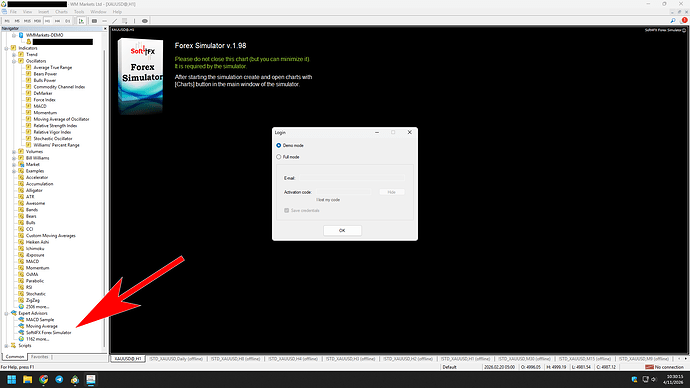Viewport: 690px width, 388px height.
Task: Expand the Market folder node
Action: coord(14,165)
